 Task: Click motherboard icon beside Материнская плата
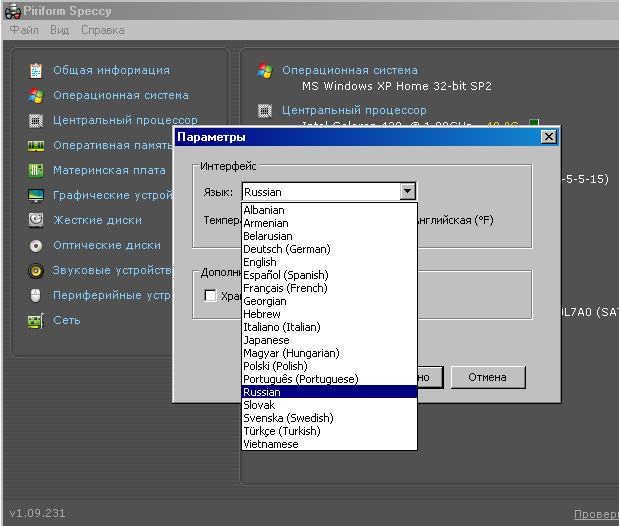click(36, 171)
